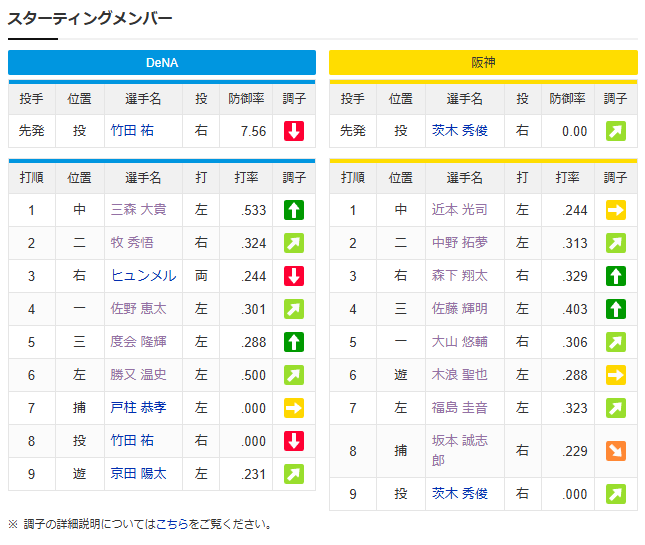This screenshot has width=645, height=545.
Task: Click orange diagonal arrow for 坂本 誠志郎
Action: point(615,450)
